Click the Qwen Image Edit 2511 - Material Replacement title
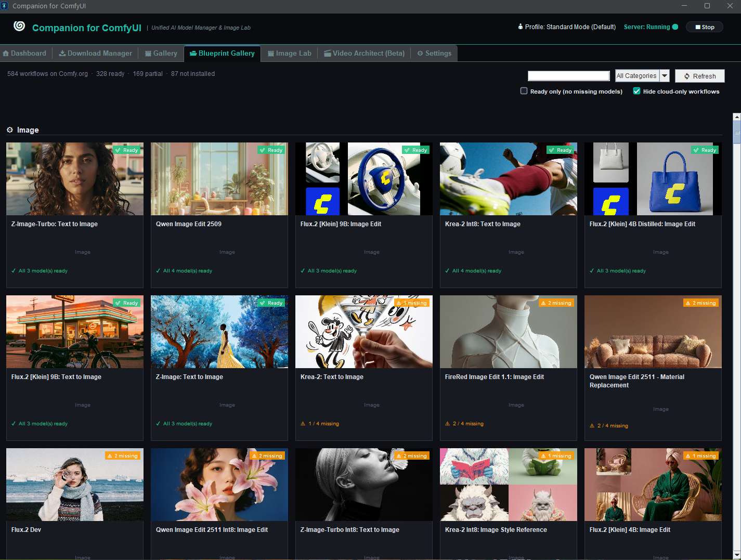The image size is (741, 560). click(637, 381)
